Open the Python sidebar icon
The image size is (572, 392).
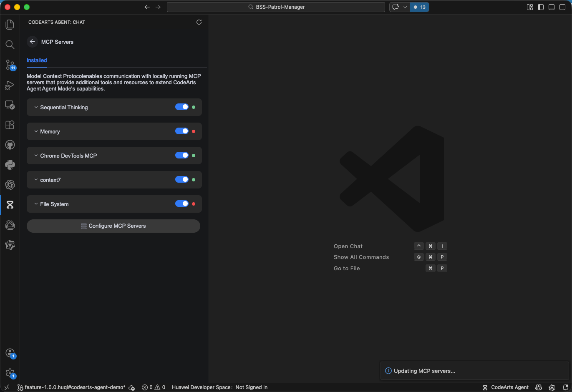(10, 165)
